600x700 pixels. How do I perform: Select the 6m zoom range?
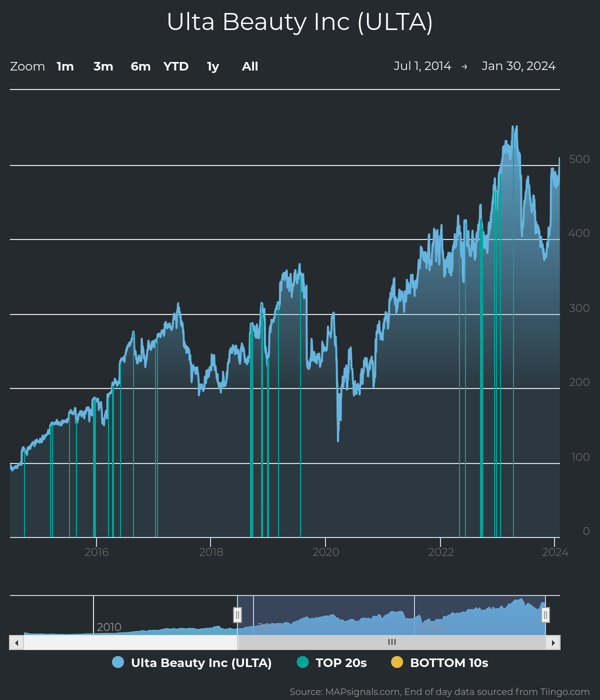[x=140, y=66]
